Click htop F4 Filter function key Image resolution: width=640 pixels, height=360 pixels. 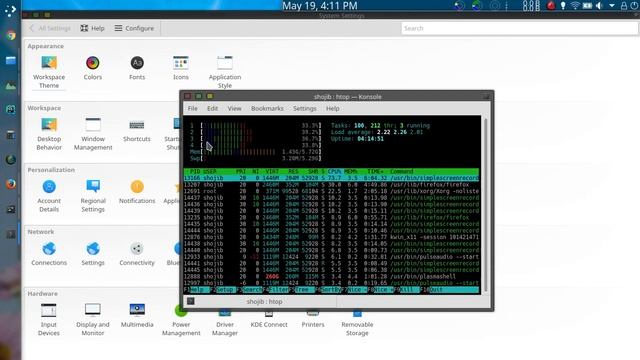tap(276, 290)
